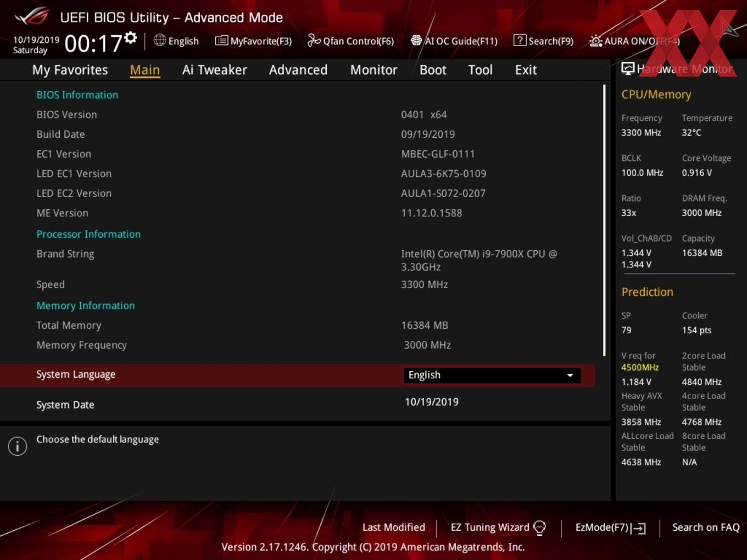Open the My Favorites tab
The height and width of the screenshot is (560, 747).
tap(70, 70)
